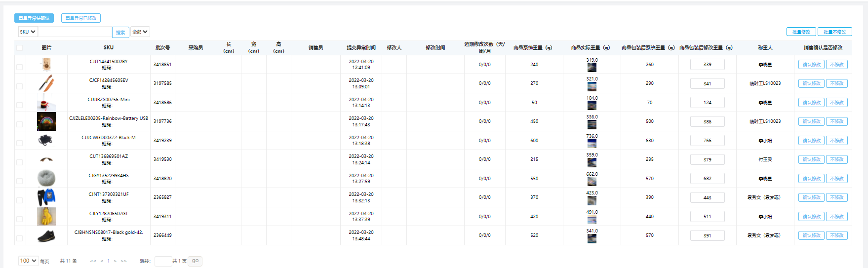Tick checkbox for Rainbow-Battery USB row

19,124
